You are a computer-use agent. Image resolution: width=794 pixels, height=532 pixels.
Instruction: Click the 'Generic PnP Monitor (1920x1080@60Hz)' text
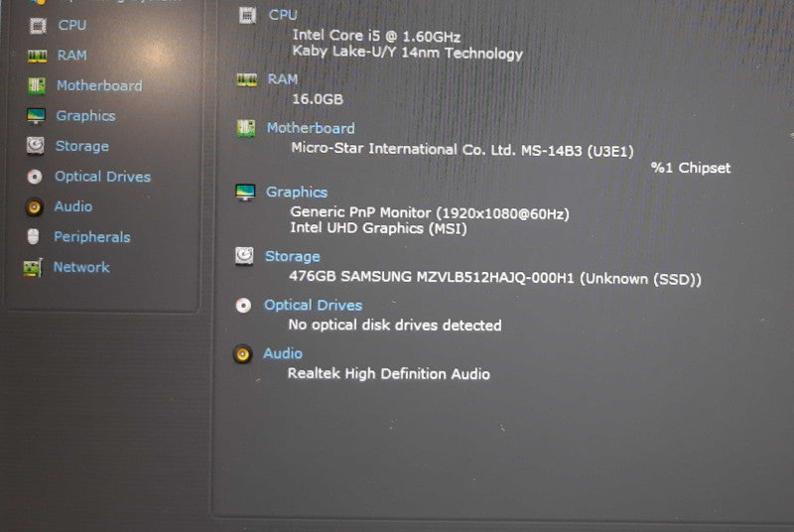coord(430,212)
